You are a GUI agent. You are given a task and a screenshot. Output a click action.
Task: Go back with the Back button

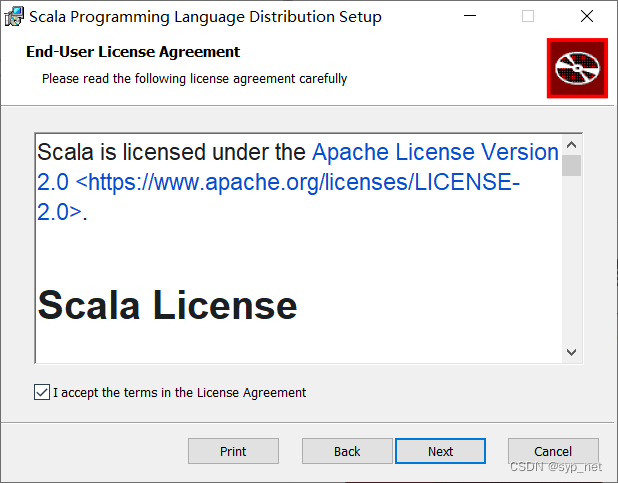coord(347,451)
